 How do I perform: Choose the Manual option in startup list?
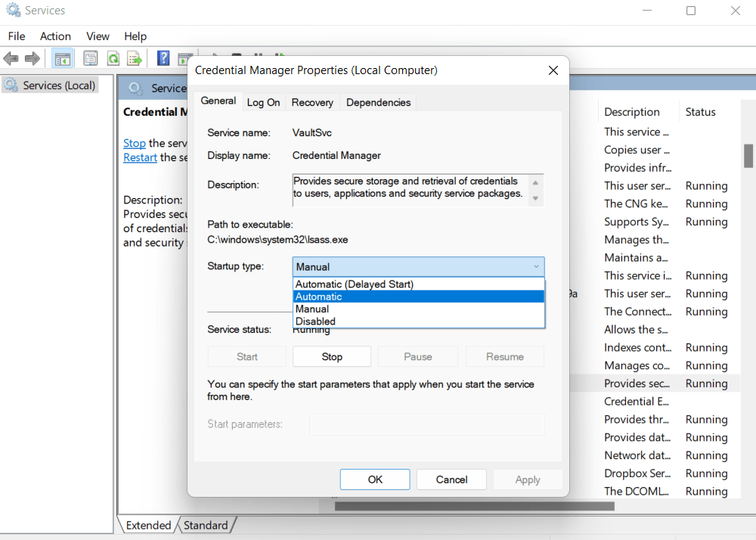pyautogui.click(x=419, y=309)
